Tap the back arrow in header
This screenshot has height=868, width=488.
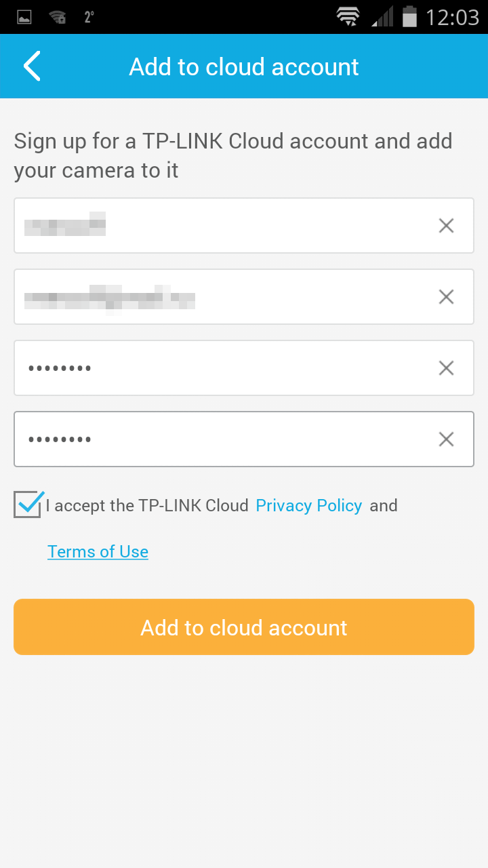click(x=32, y=66)
